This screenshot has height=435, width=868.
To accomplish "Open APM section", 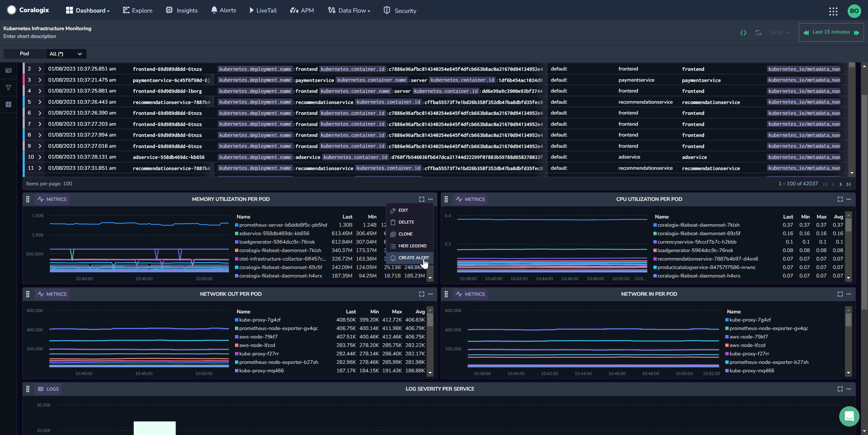I will (x=302, y=11).
